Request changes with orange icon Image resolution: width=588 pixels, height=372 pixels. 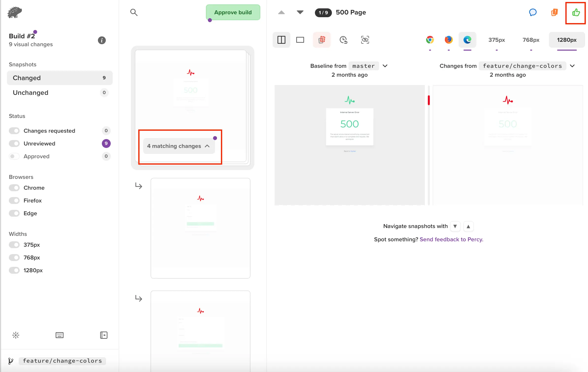(x=554, y=12)
